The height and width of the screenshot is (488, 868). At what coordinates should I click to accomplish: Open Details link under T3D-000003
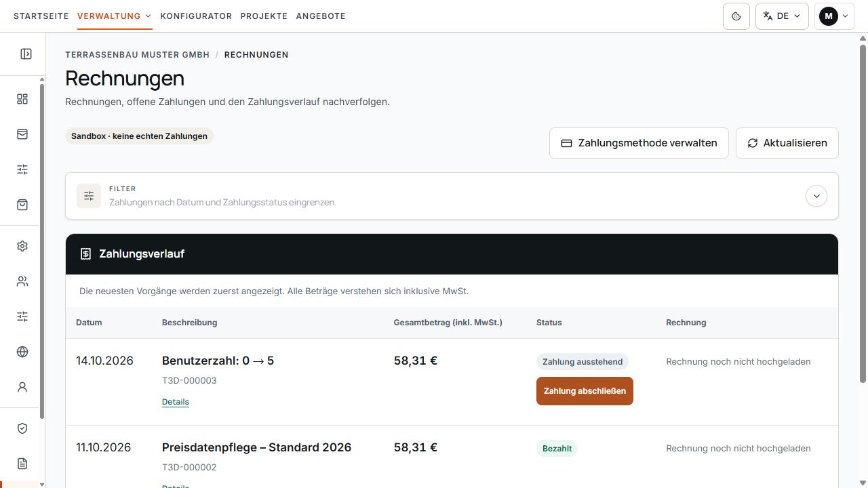coord(176,402)
